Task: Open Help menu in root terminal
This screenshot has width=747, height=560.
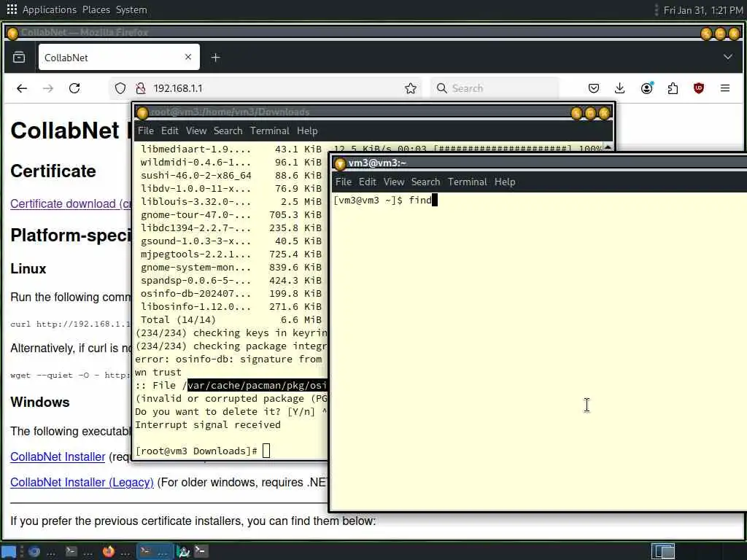Action: click(307, 131)
